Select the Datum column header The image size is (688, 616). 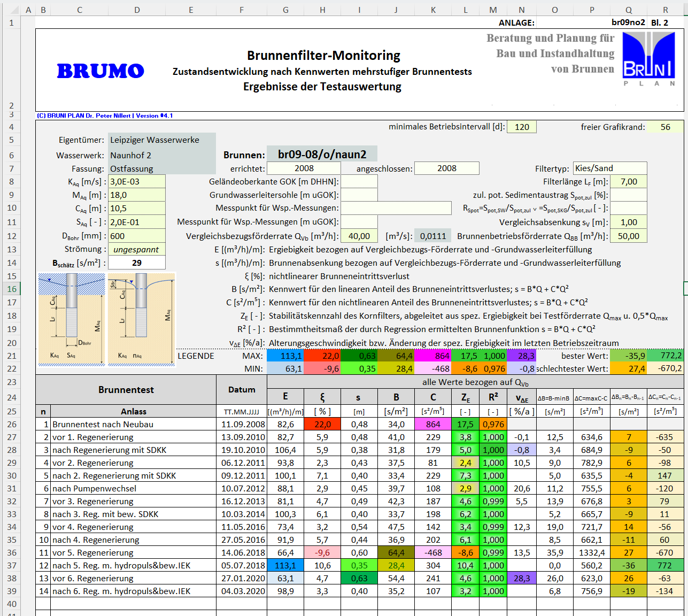[x=242, y=389]
